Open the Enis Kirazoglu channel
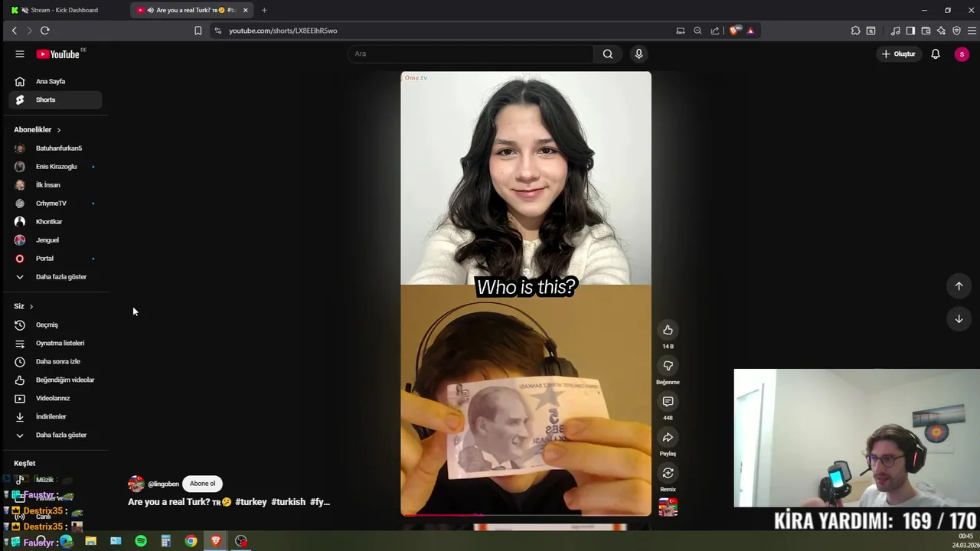The height and width of the screenshot is (551, 980). 55,167
